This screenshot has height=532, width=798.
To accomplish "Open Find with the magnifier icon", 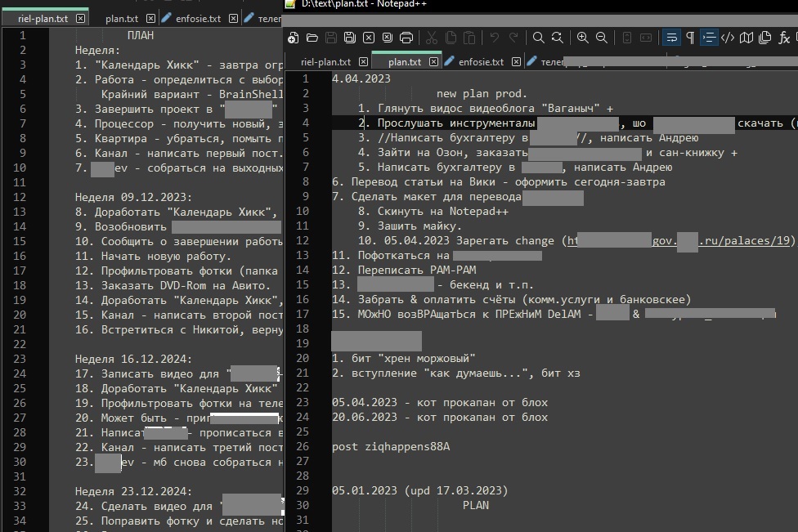I will click(539, 38).
